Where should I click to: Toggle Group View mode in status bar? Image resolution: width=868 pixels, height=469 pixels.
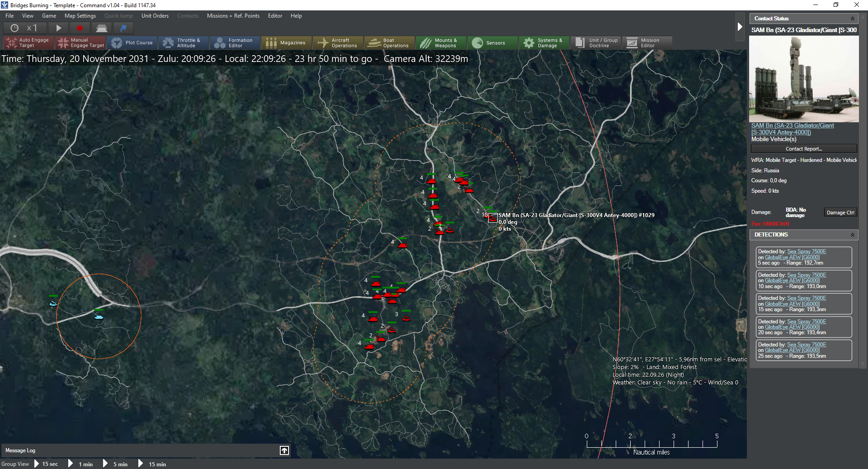coord(15,464)
